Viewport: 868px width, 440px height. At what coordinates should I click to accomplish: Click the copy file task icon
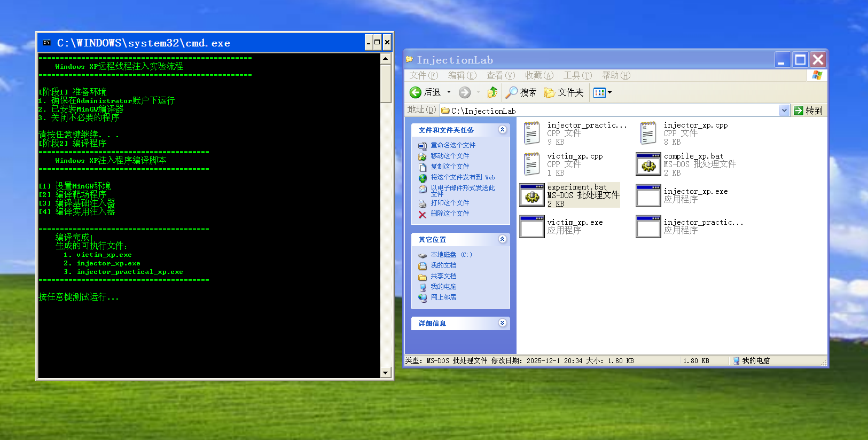pos(423,167)
